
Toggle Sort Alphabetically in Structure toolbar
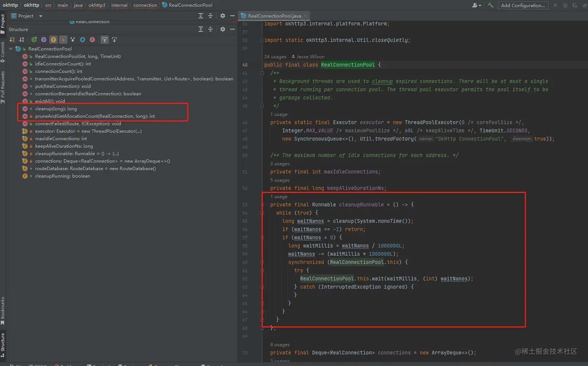[x=22, y=40]
